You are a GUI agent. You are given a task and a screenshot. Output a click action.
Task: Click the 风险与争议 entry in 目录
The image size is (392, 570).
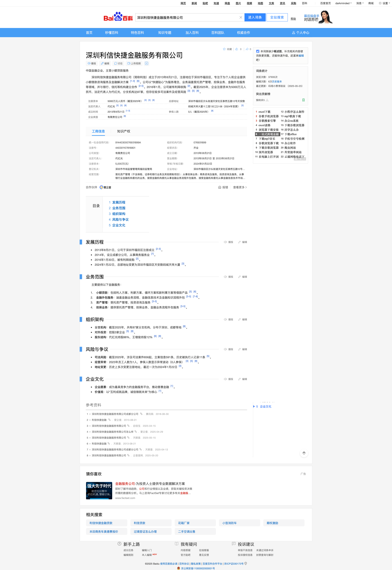point(120,219)
